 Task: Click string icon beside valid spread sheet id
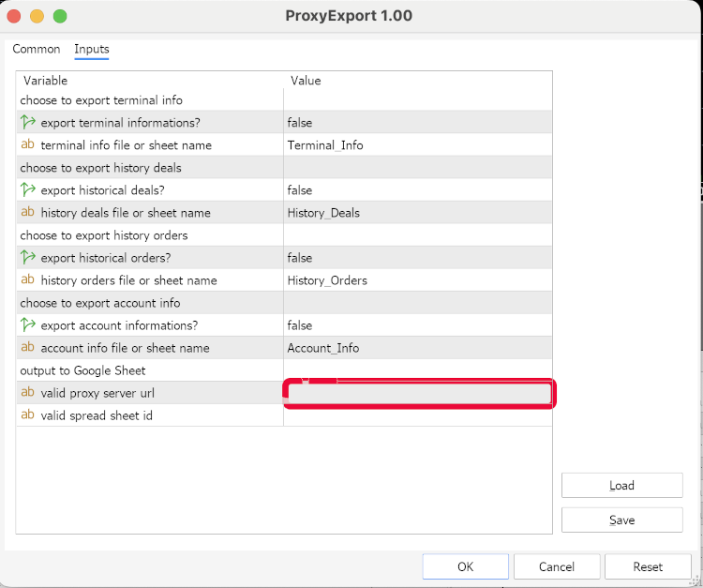(x=27, y=415)
